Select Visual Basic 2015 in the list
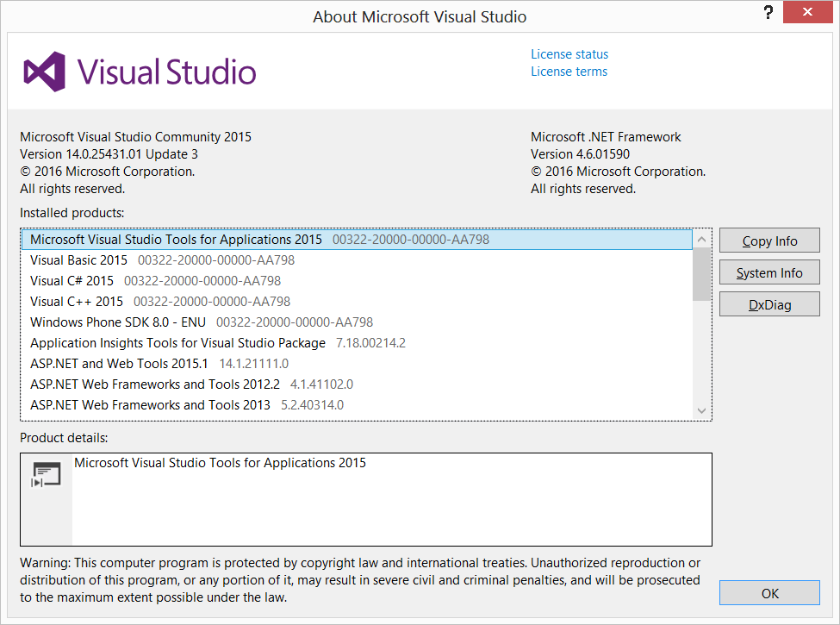Screen dimensions: 840x625 tap(357, 260)
